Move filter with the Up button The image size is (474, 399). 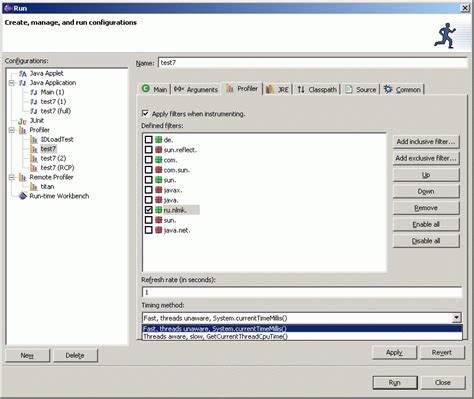(426, 175)
